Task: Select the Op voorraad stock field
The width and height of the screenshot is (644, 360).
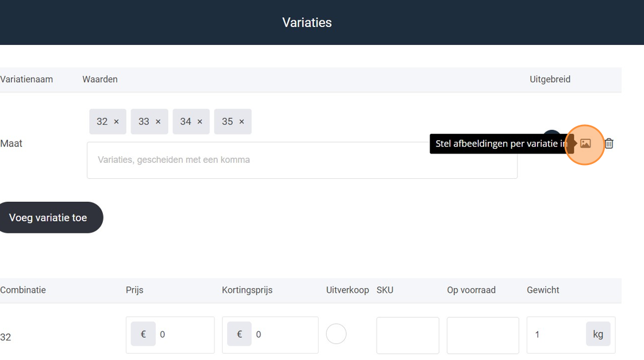Action: (x=482, y=335)
